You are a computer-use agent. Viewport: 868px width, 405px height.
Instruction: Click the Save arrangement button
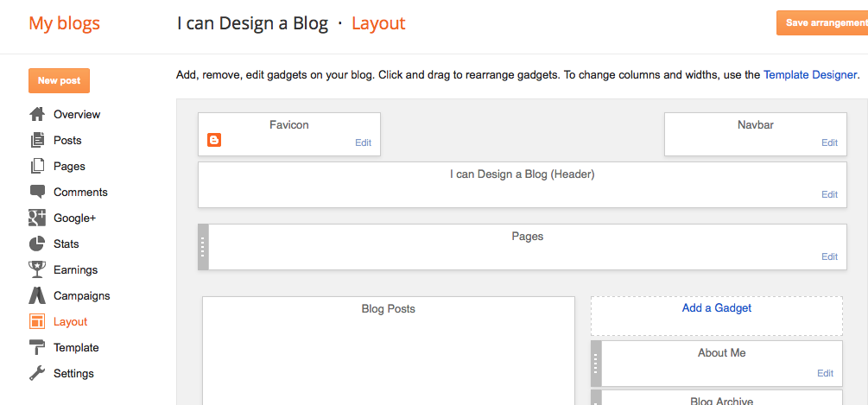coord(821,22)
